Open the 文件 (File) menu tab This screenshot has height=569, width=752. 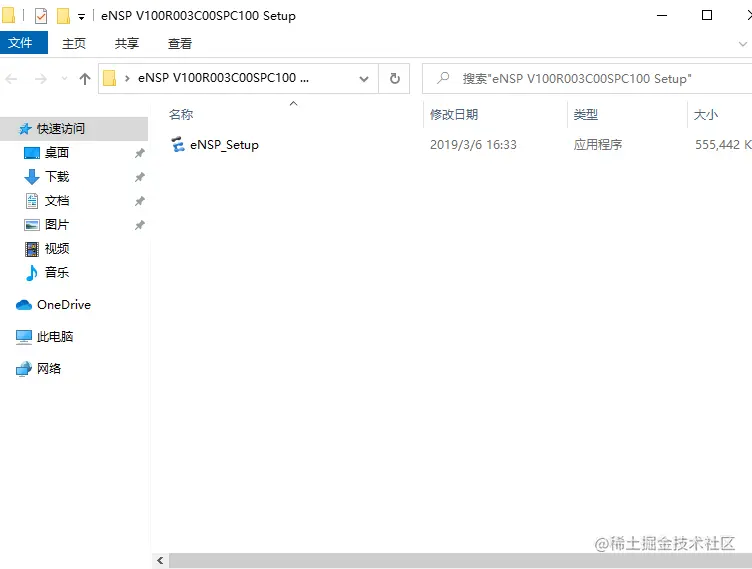[24, 43]
